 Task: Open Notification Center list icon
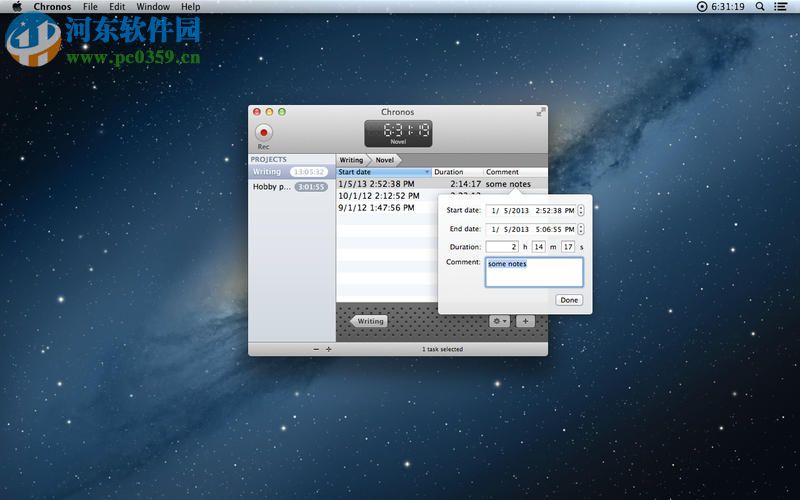pos(780,7)
